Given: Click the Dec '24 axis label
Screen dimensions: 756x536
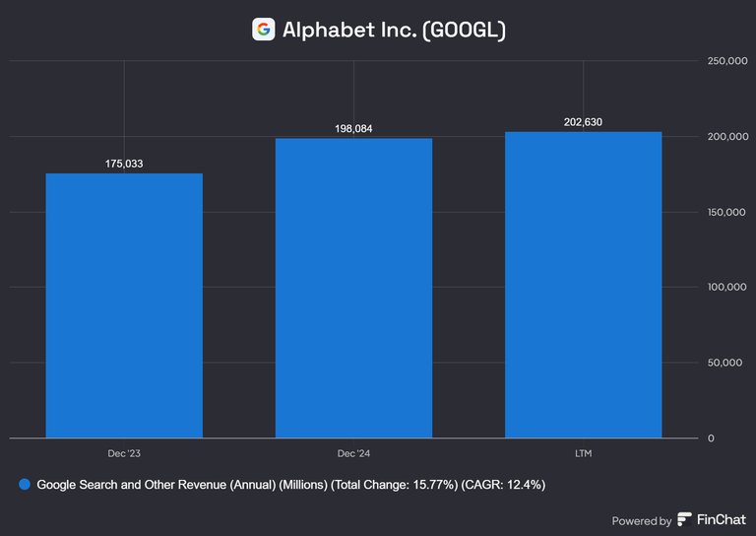Looking at the screenshot, I should coord(353,453).
